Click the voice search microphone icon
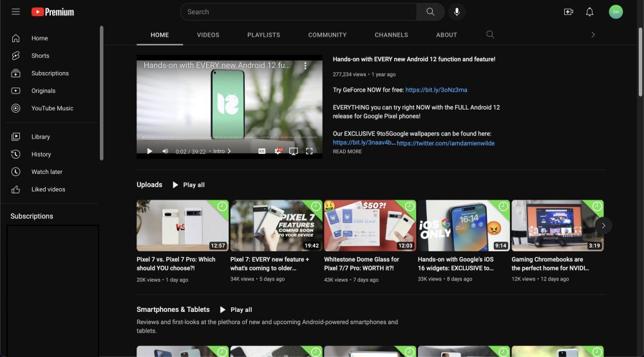Viewport: 644px width, 357px height. pos(457,12)
